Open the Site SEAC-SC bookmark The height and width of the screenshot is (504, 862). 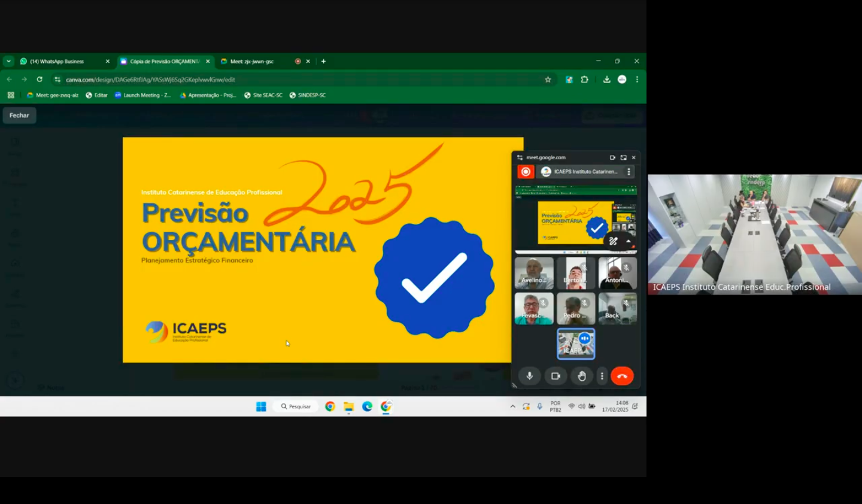pos(263,95)
